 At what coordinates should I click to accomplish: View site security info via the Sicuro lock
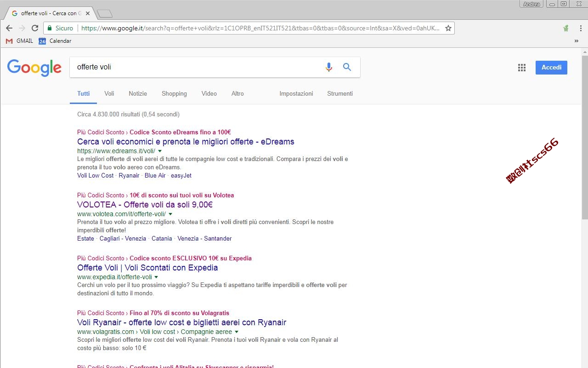(60, 28)
